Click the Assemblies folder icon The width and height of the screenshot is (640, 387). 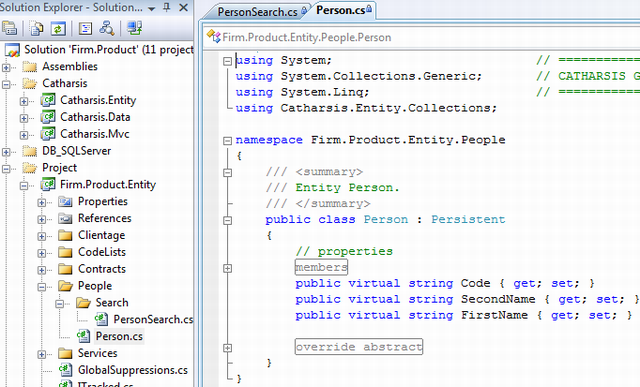(x=30, y=67)
